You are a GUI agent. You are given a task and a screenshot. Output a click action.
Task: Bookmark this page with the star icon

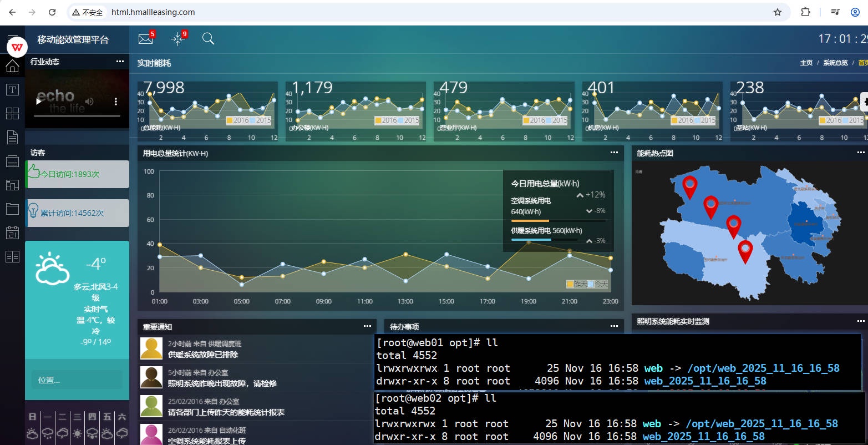[777, 12]
